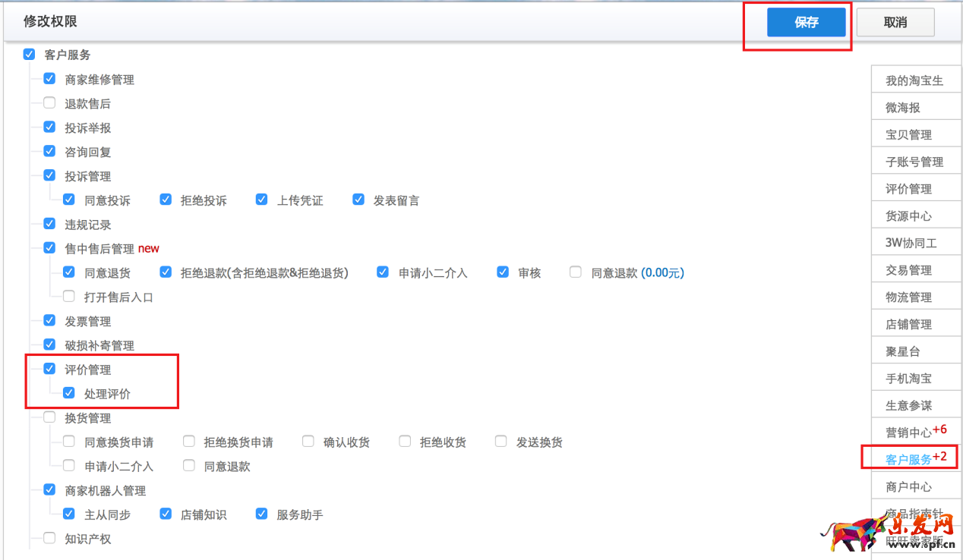Click the 取消 cancel button
Image resolution: width=963 pixels, height=560 pixels.
(895, 22)
